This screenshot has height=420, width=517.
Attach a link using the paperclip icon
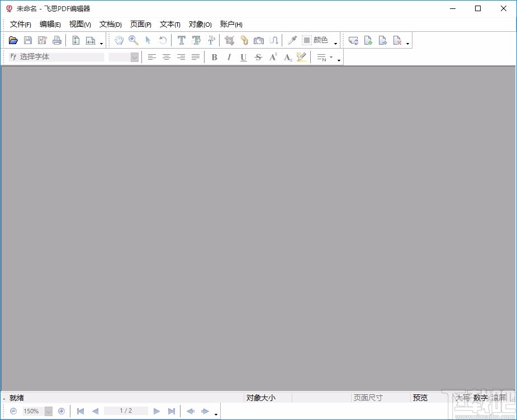(244, 40)
